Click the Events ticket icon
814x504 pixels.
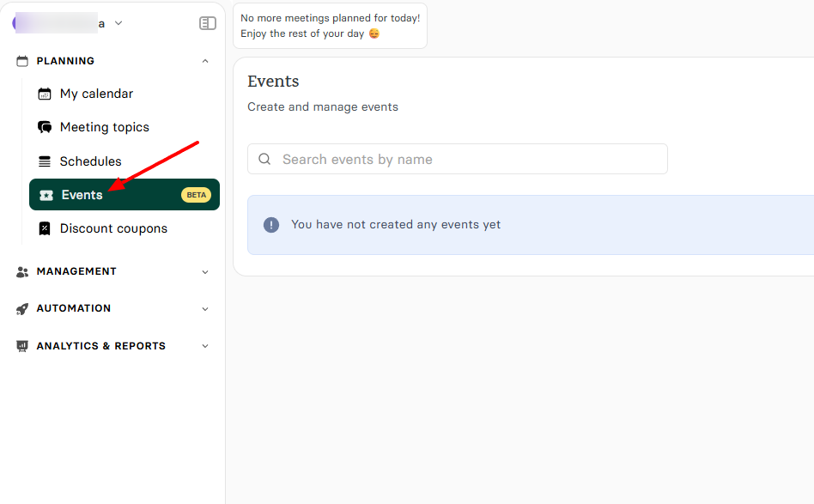[x=47, y=195]
